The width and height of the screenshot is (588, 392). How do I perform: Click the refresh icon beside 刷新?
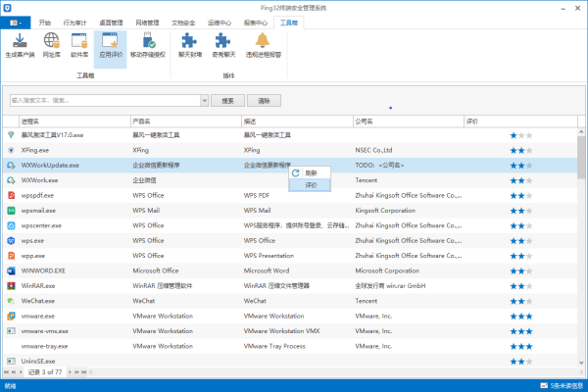[296, 172]
